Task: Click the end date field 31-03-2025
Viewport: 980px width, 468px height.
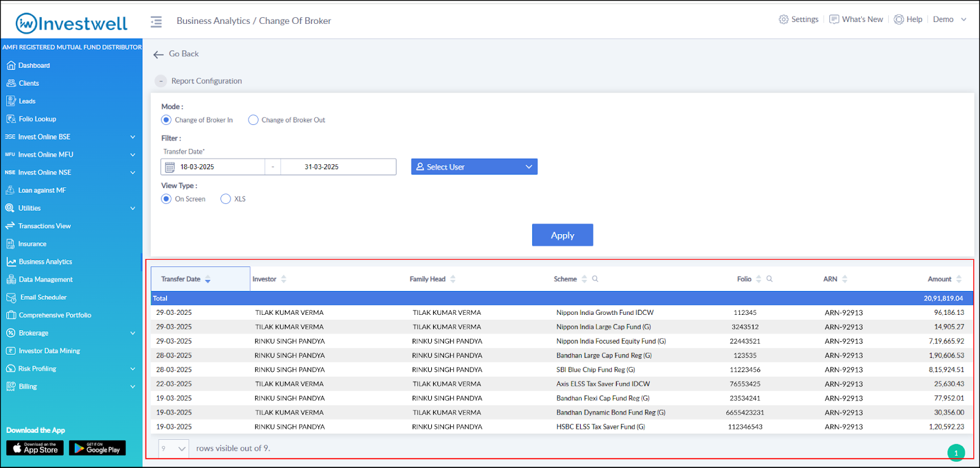Action: pyautogui.click(x=338, y=167)
